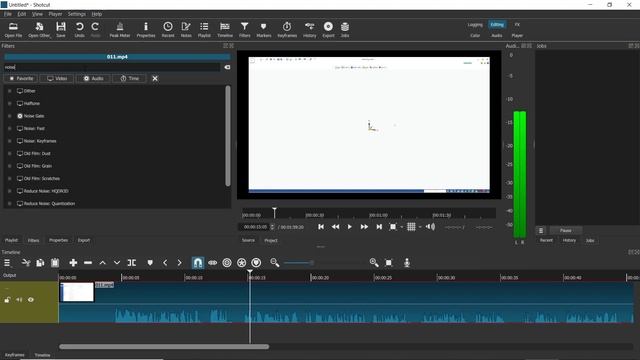Toggle scrub while dragging
The image size is (640, 360).
pos(212,262)
